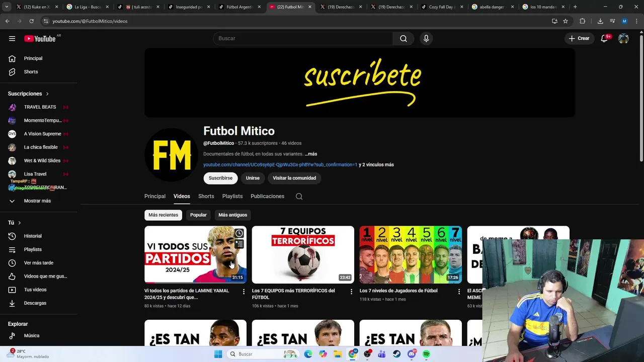Click the YouTube Buscar search field

(302, 38)
